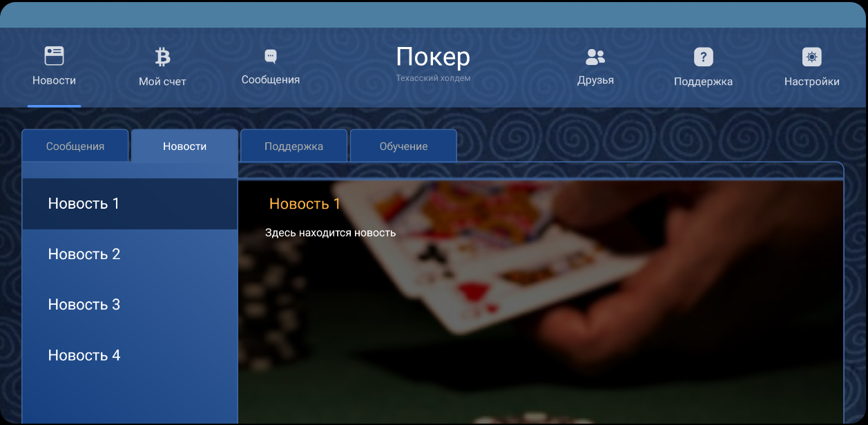Open the Поддержка tab

[x=293, y=146]
